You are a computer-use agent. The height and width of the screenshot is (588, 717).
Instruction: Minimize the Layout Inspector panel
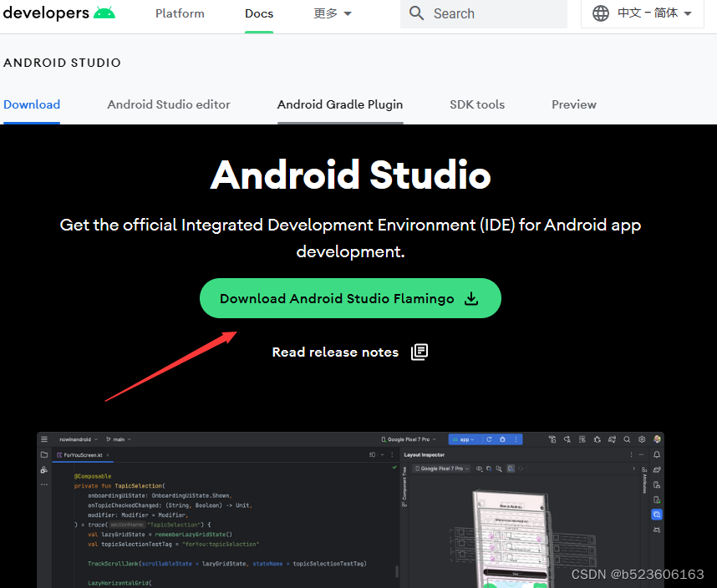pos(641,454)
